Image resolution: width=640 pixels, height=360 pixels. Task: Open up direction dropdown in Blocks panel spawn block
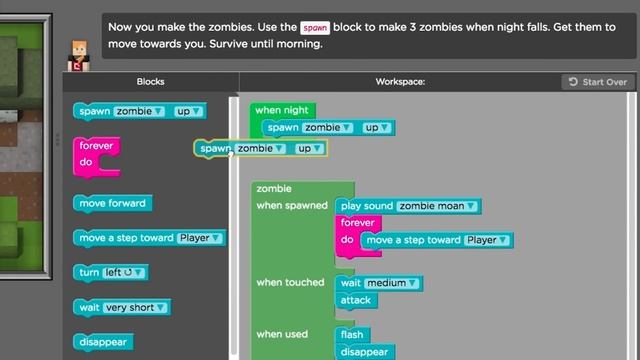point(188,111)
